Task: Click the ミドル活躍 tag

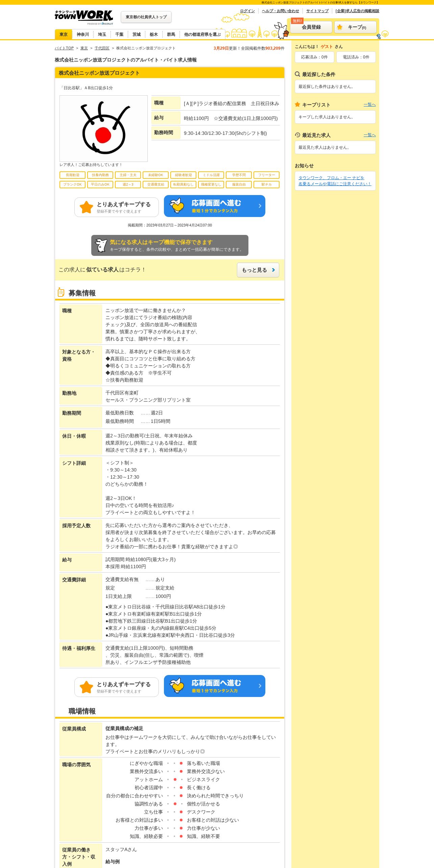Action: (211, 175)
